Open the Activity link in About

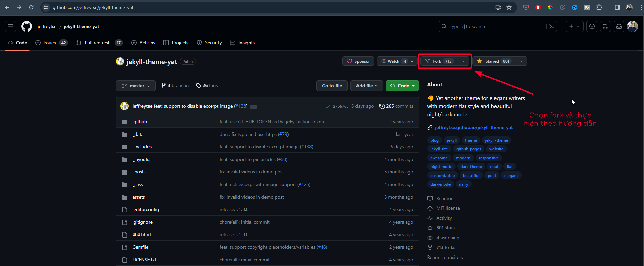tap(439, 218)
